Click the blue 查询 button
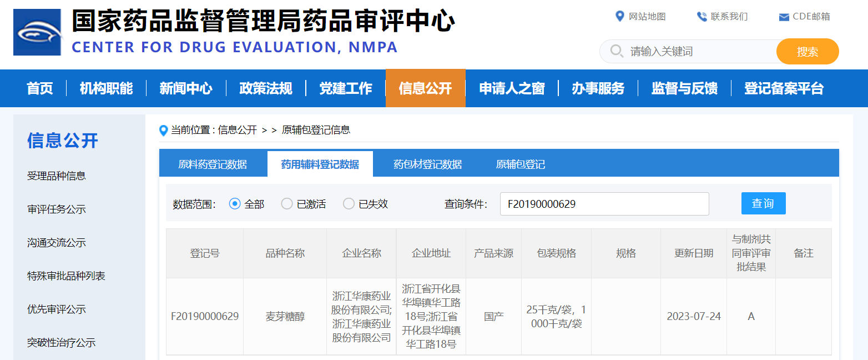868x360 pixels. (763, 203)
